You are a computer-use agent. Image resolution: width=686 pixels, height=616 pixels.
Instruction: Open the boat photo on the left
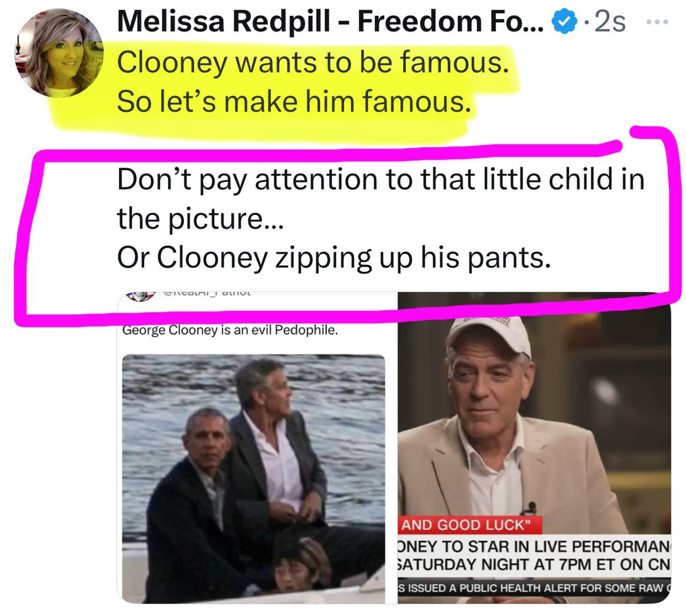253,477
